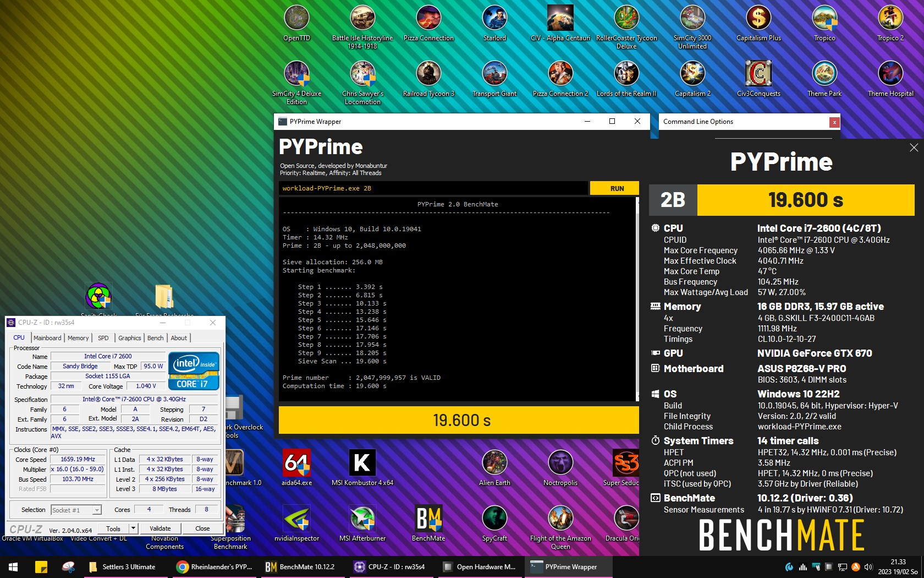The width and height of the screenshot is (924, 578).
Task: Select the Railroad Tycoon 3 icon
Action: (428, 79)
